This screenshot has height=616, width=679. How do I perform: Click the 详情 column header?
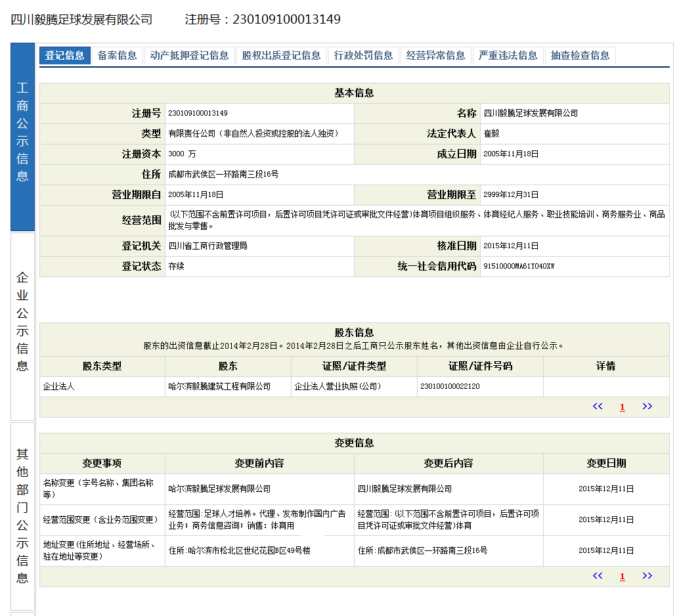click(606, 366)
